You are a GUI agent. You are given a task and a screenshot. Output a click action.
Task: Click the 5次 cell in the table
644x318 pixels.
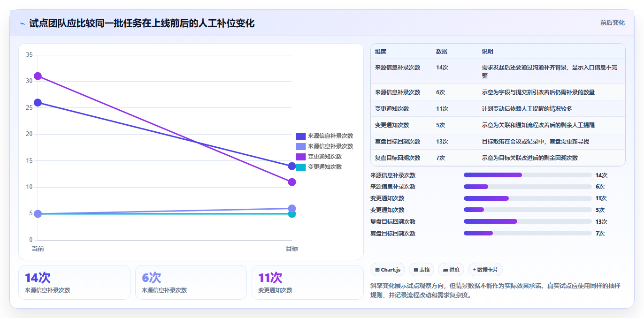coord(440,125)
